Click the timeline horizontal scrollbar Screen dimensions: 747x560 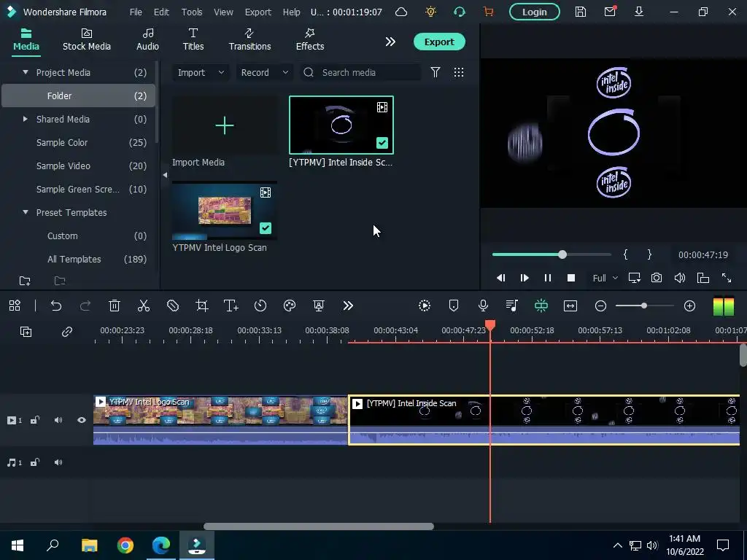[x=319, y=526]
